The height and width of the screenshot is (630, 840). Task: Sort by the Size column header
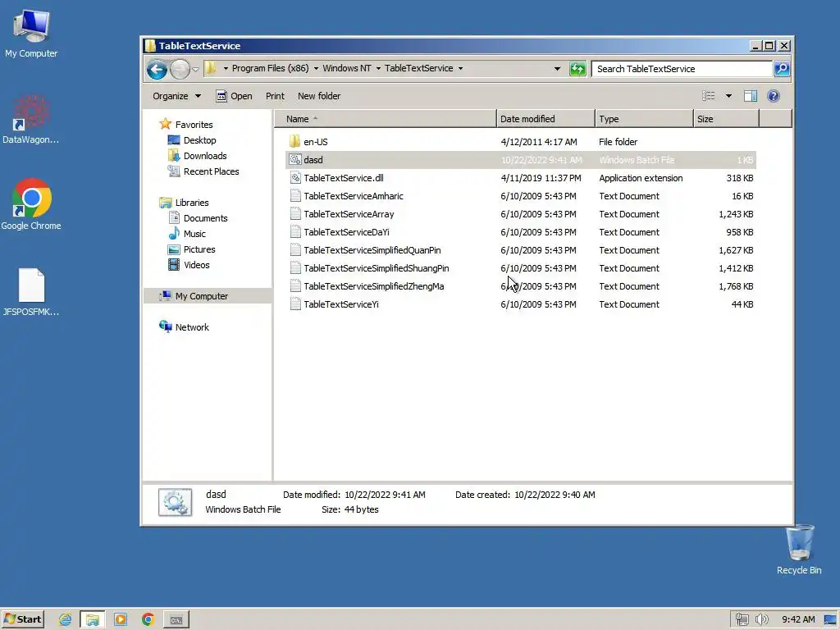726,119
